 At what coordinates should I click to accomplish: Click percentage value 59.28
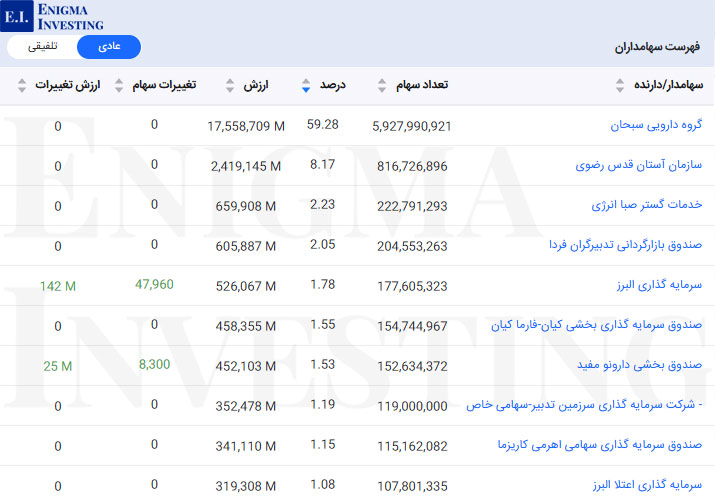pos(322,124)
